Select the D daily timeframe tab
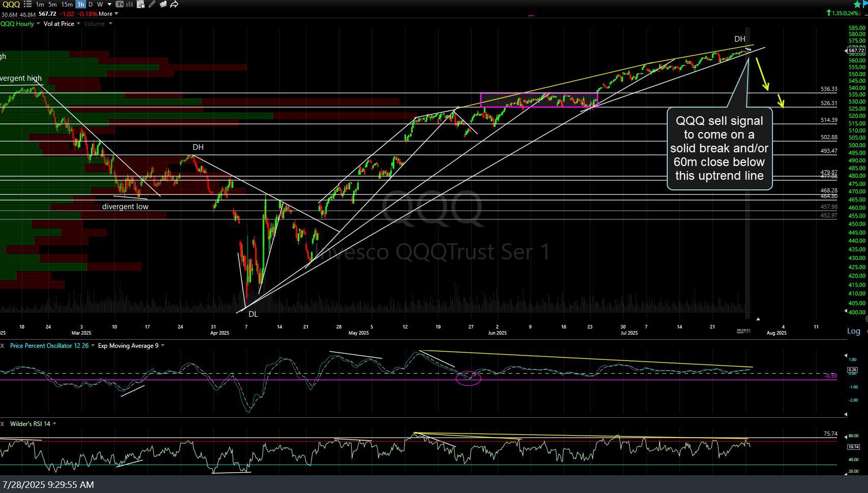The image size is (868, 493). point(90,4)
